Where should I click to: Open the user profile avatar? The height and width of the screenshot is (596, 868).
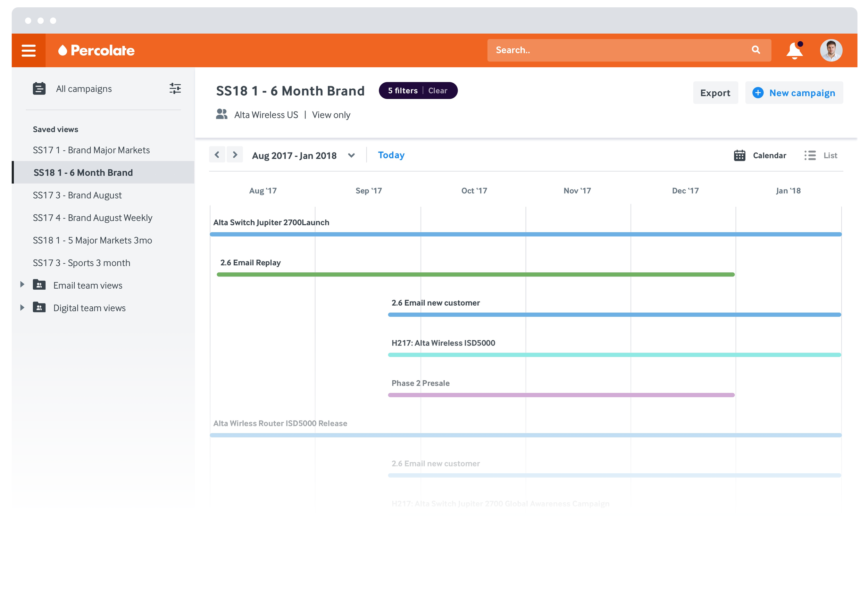(x=831, y=50)
